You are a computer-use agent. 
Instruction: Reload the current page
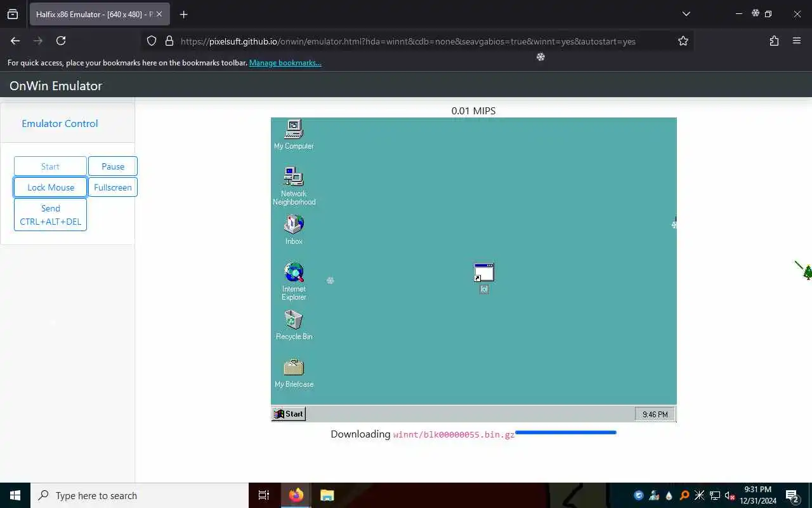coord(61,41)
